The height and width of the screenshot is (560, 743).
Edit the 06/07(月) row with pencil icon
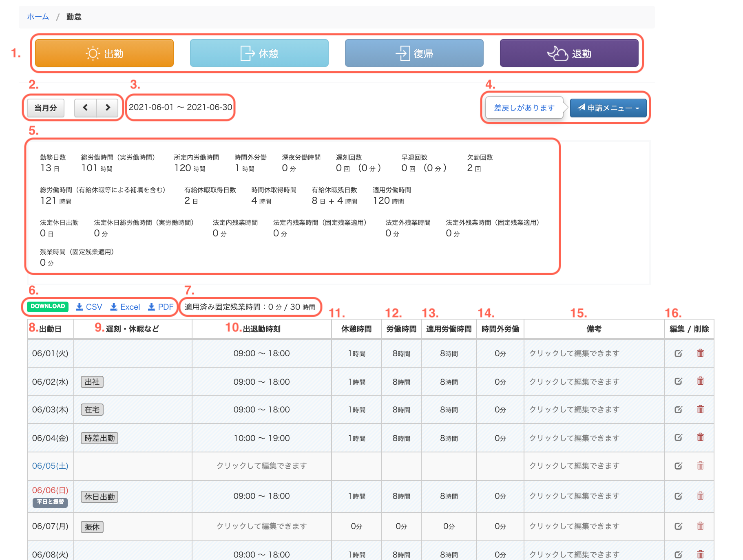(x=678, y=526)
